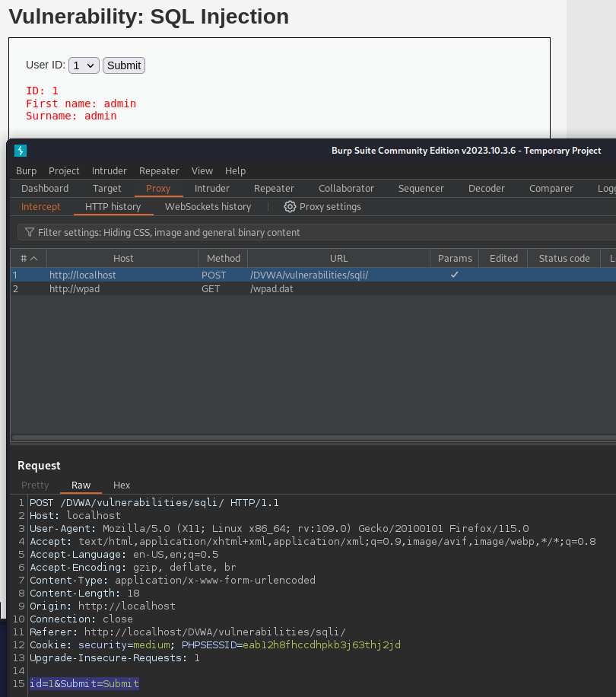Switch to the Target tab

pyautogui.click(x=106, y=189)
